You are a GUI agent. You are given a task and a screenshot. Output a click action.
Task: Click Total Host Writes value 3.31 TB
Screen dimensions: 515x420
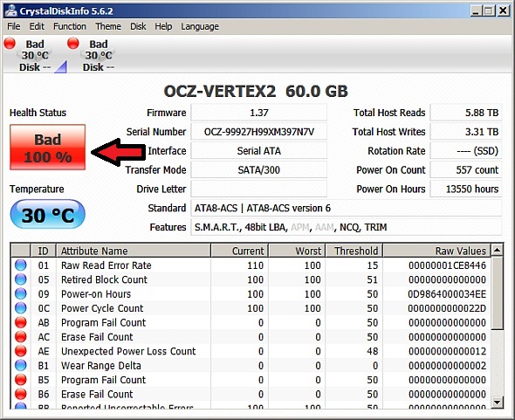coord(466,132)
